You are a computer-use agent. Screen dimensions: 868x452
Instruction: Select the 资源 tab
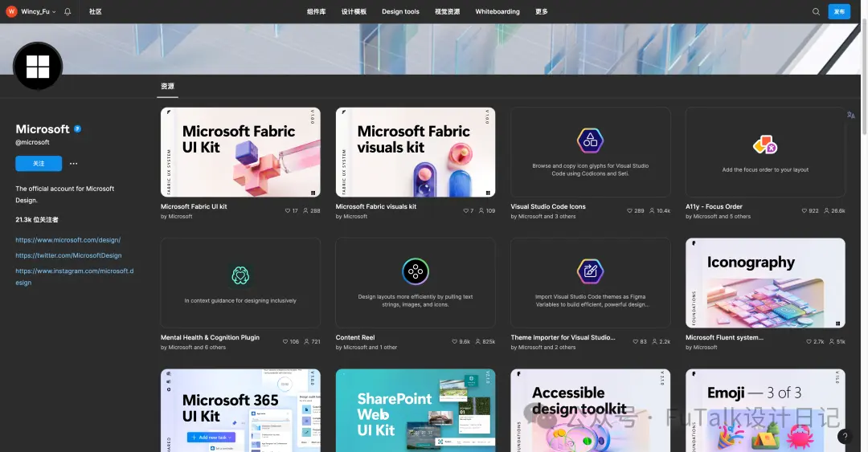(167, 87)
